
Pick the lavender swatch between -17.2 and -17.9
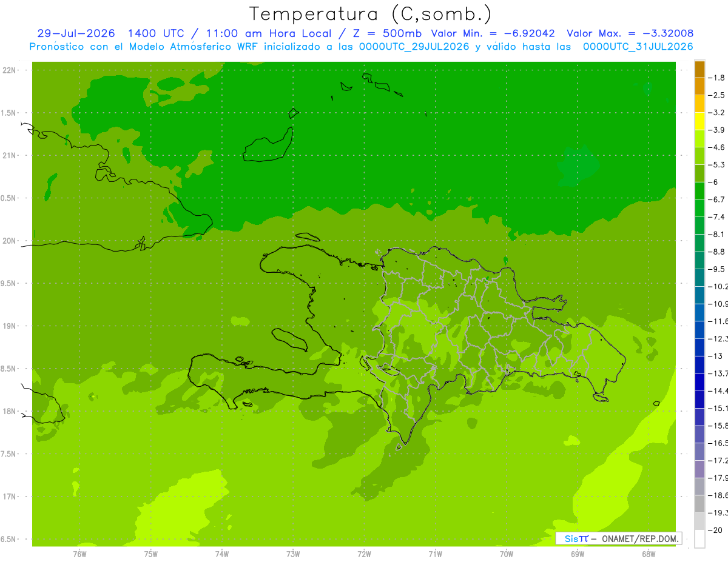coord(699,469)
